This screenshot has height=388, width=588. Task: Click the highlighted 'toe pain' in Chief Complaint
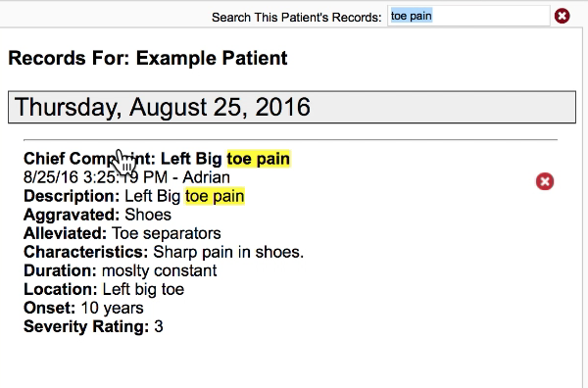(x=259, y=159)
